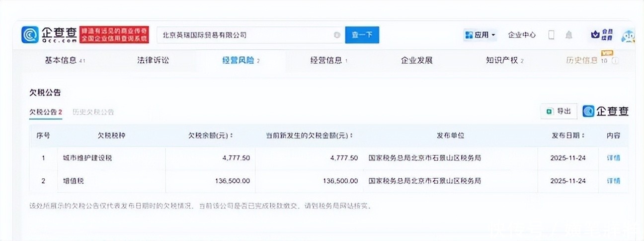
Task: Open the mascot avatar at top right
Action: 629,36
